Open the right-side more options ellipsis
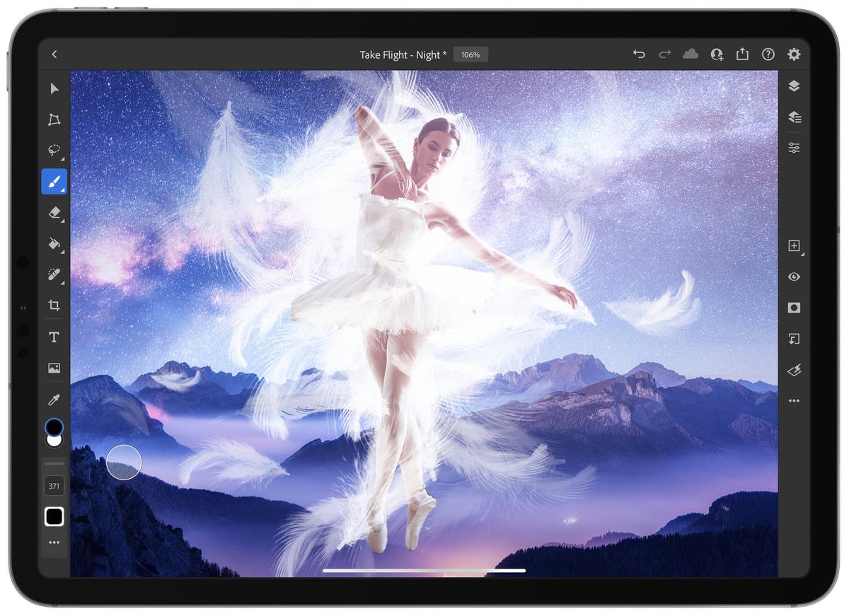The image size is (849, 616). pos(794,401)
